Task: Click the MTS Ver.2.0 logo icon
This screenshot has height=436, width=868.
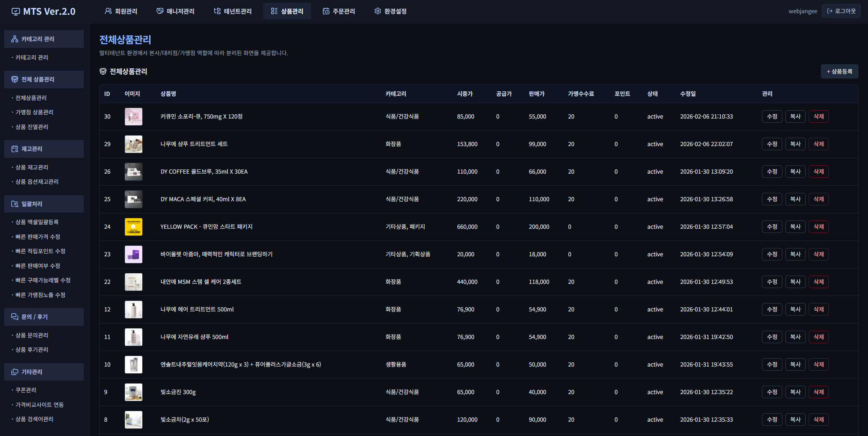Action: click(15, 11)
